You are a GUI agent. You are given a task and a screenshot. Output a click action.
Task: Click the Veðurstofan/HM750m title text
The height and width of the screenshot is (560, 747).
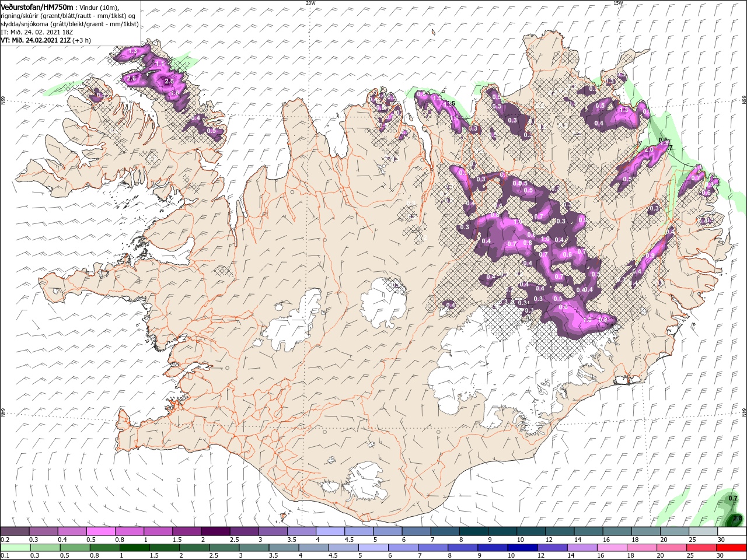click(x=37, y=6)
